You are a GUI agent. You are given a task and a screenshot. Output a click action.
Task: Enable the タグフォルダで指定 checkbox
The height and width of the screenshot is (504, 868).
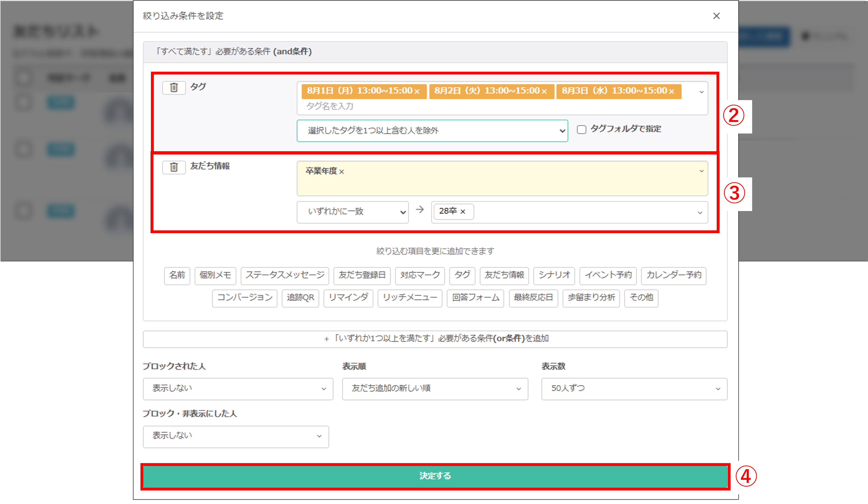581,129
